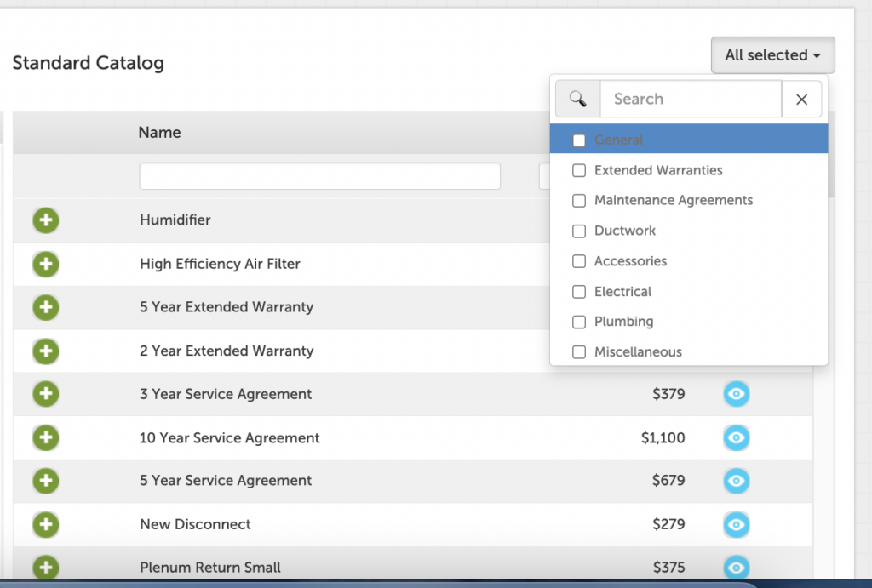Click the magnifying glass search icon
The image size is (872, 588).
(578, 100)
